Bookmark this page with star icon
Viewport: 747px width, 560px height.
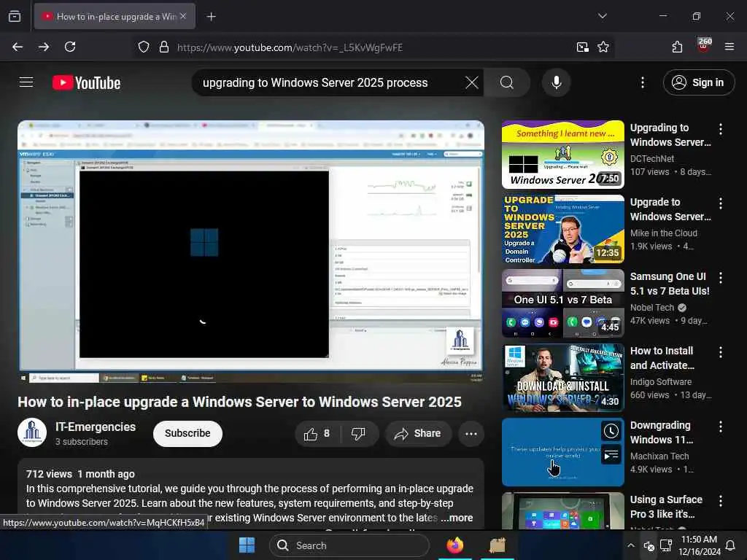tap(603, 47)
